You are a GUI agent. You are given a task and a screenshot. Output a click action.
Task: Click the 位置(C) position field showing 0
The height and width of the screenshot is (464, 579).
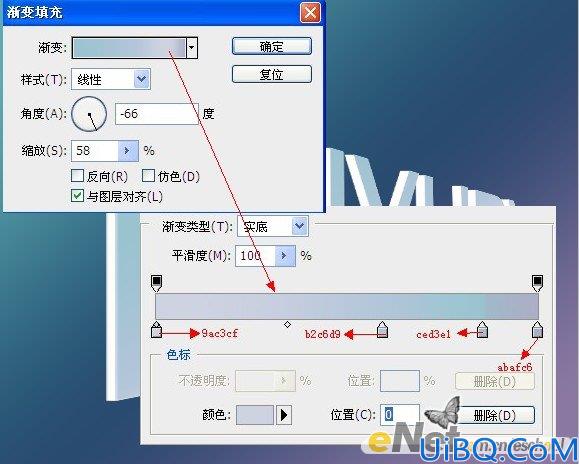pos(400,415)
